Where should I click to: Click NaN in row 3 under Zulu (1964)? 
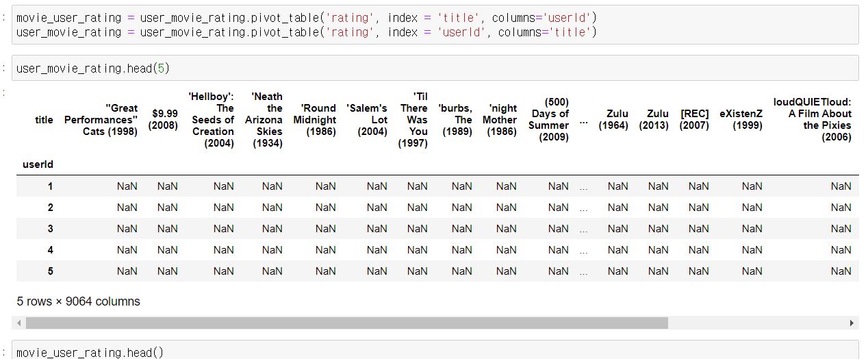pos(617,229)
